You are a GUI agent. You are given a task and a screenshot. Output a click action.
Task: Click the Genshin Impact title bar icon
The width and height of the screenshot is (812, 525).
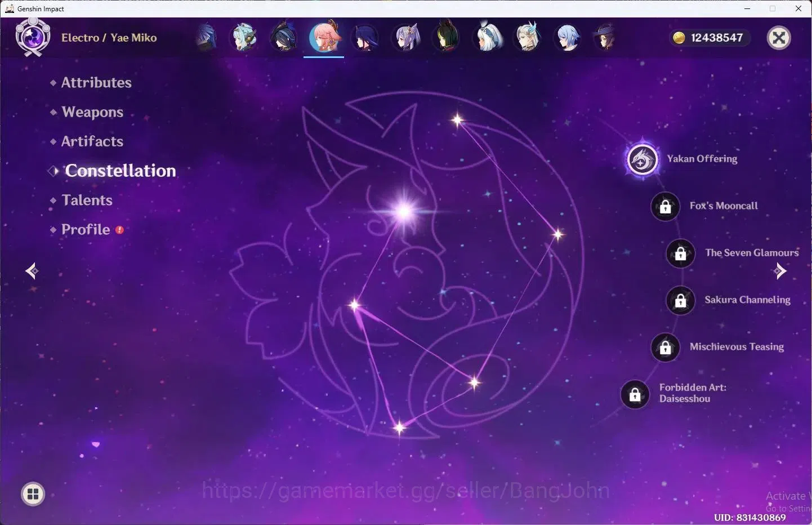pyautogui.click(x=10, y=8)
